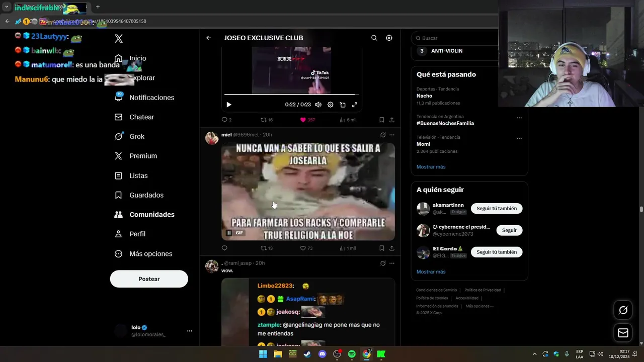The image size is (644, 362).
Task: Open Spotify from the taskbar
Action: (352, 354)
